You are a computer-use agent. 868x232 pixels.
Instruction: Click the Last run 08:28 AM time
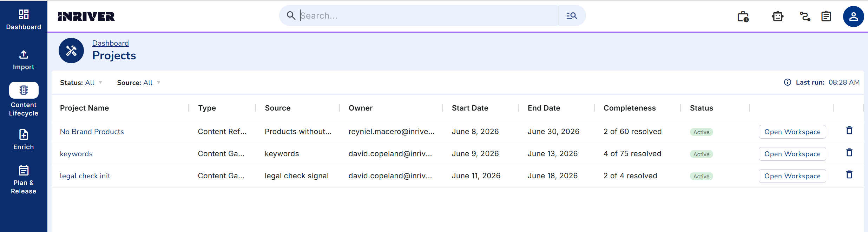844,82
